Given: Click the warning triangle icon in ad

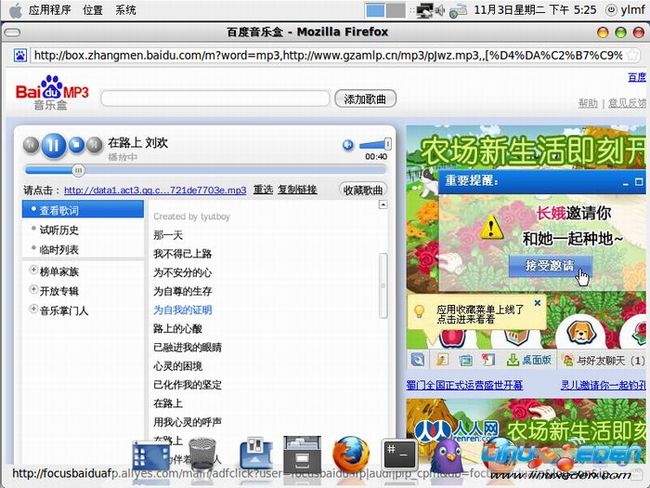Looking at the screenshot, I should 492,227.
